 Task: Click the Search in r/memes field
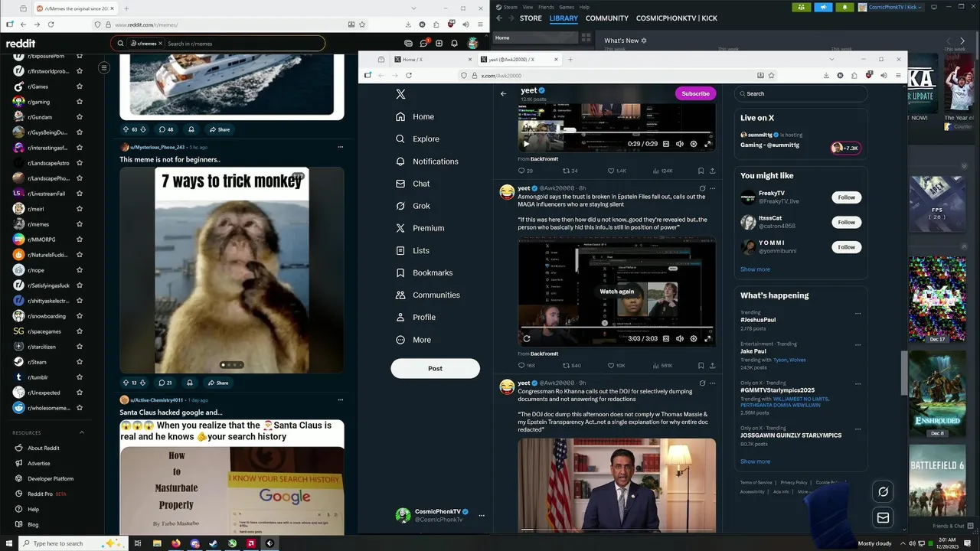[x=217, y=44]
